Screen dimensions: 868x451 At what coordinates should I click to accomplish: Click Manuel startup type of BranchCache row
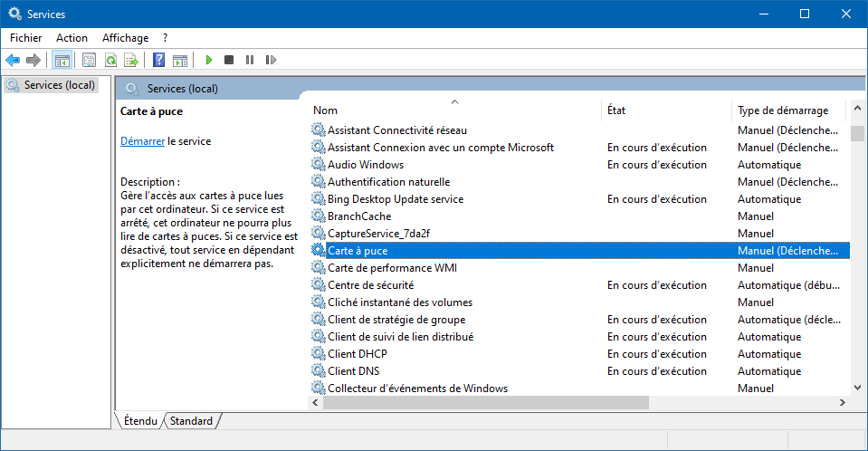[755, 216]
